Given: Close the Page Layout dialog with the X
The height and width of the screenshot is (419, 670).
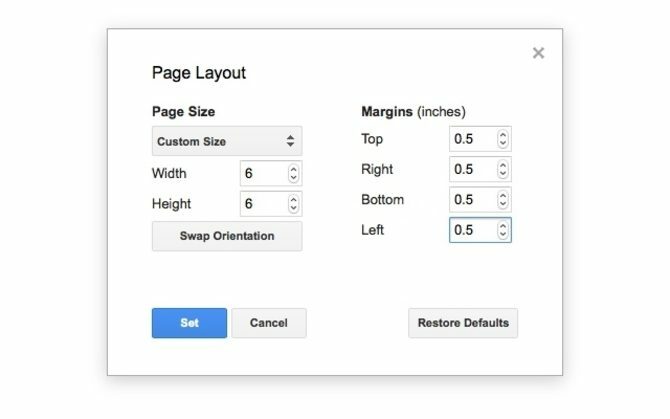Looking at the screenshot, I should (x=538, y=53).
